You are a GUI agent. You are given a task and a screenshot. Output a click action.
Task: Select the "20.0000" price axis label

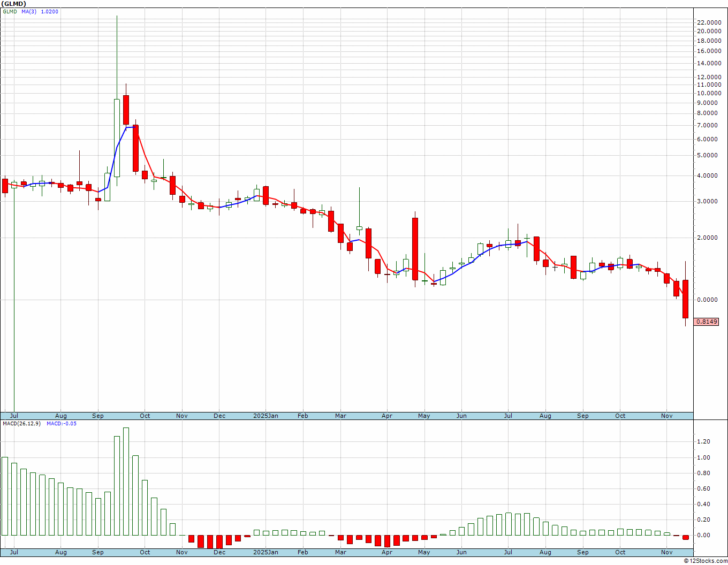[709, 31]
